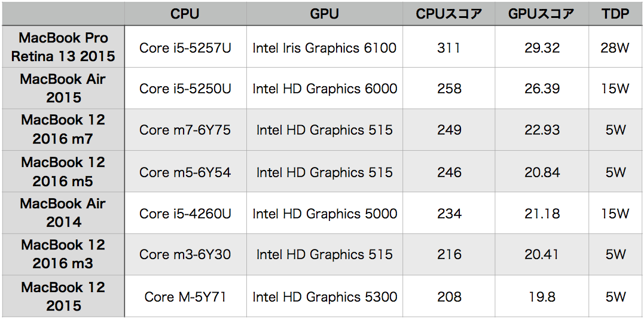Select the GPU column header
The width and height of the screenshot is (644, 319).
tap(325, 14)
